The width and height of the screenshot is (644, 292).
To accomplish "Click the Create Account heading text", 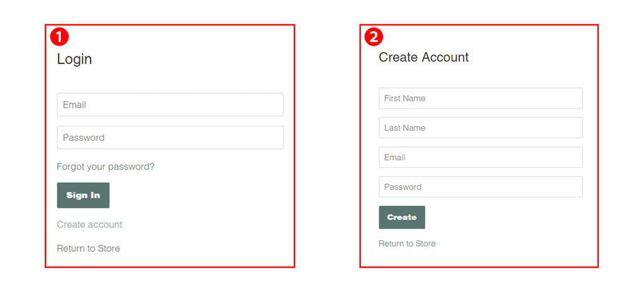I will pos(423,57).
